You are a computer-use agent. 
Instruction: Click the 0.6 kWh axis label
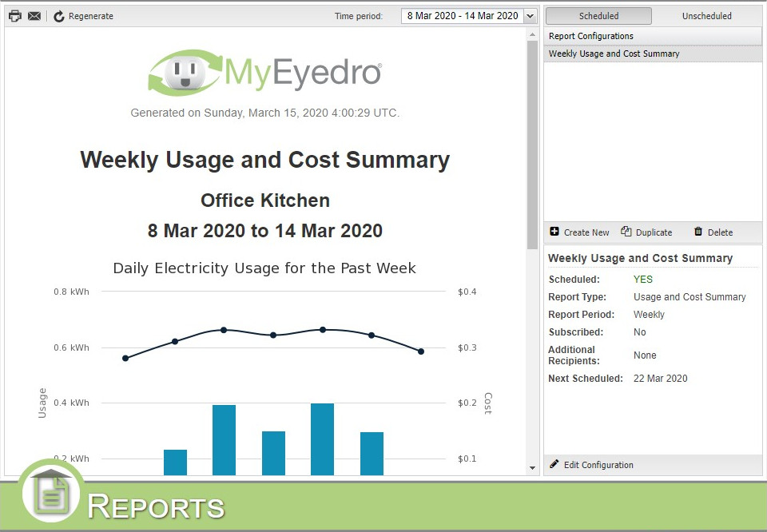click(x=71, y=347)
